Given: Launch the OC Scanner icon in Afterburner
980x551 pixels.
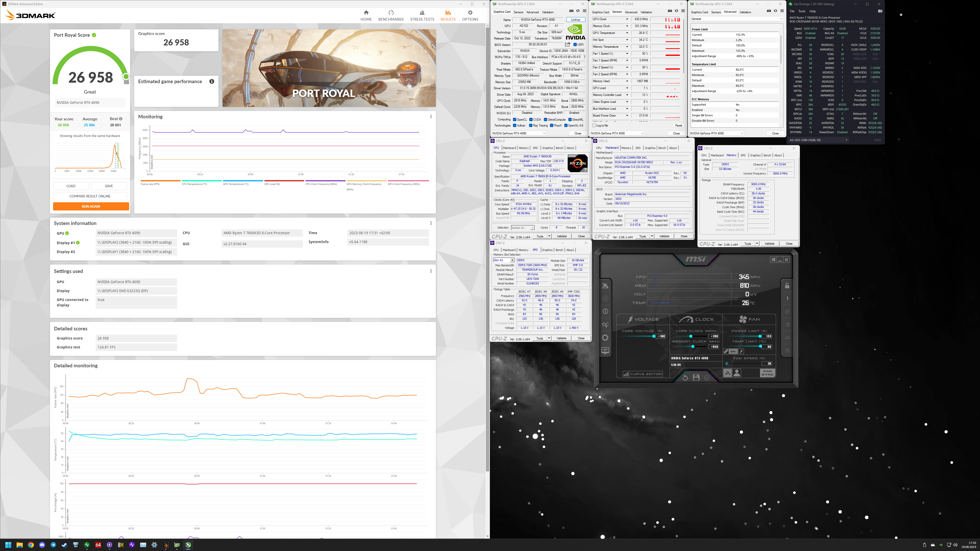Looking at the screenshot, I should [605, 325].
